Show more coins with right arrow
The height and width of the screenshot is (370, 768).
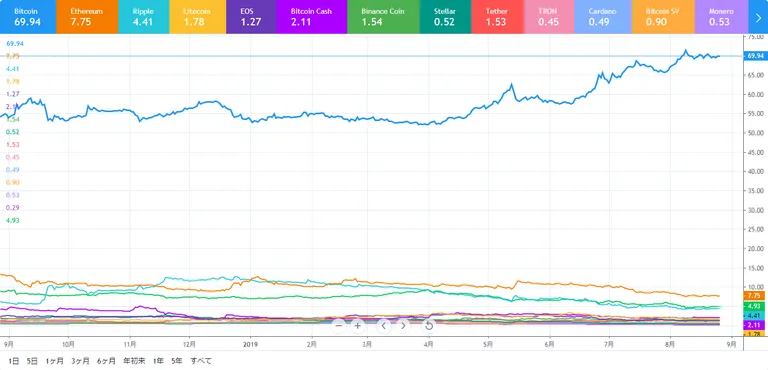click(758, 17)
